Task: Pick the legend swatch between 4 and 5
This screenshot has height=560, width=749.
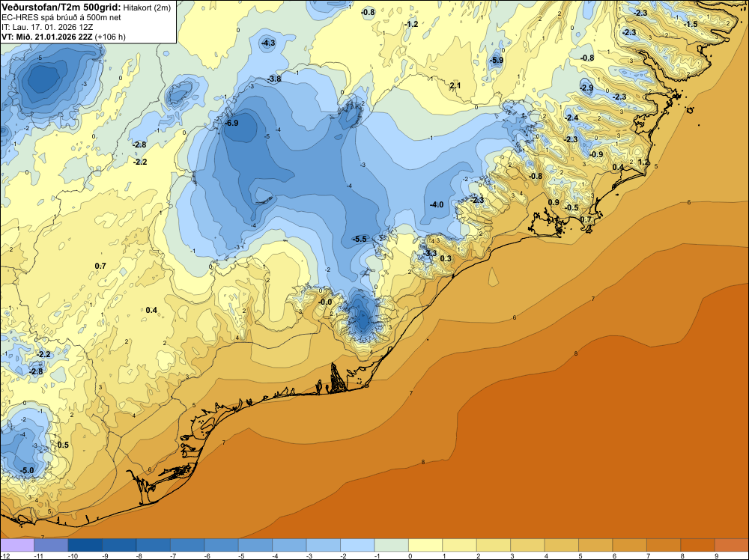Action: [562, 545]
